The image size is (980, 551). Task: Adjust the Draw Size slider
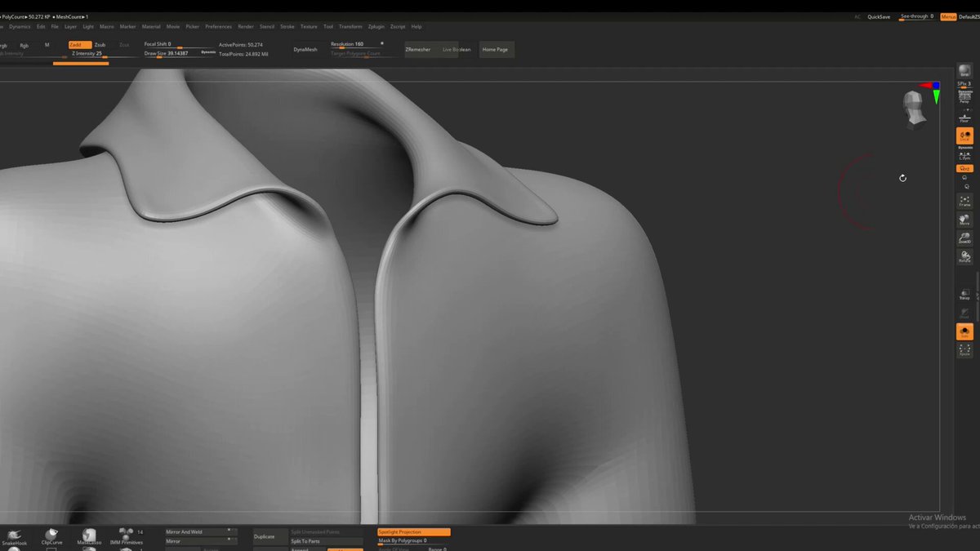coord(180,54)
